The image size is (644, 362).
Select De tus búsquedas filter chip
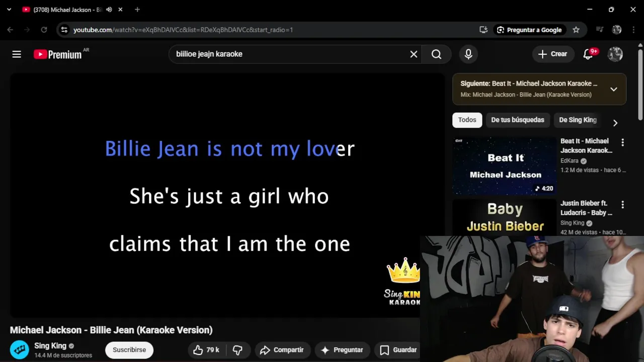518,120
